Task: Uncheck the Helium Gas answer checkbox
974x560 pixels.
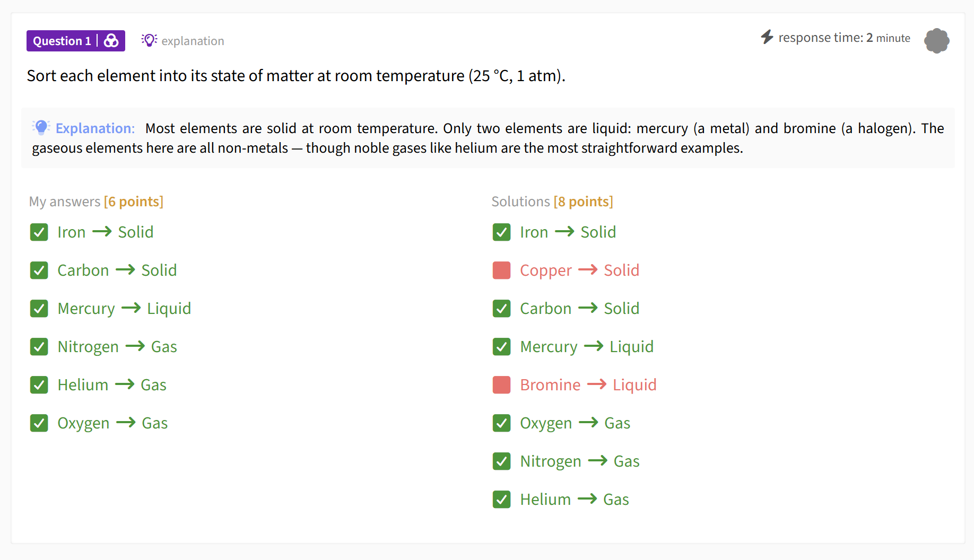Action: click(x=39, y=384)
